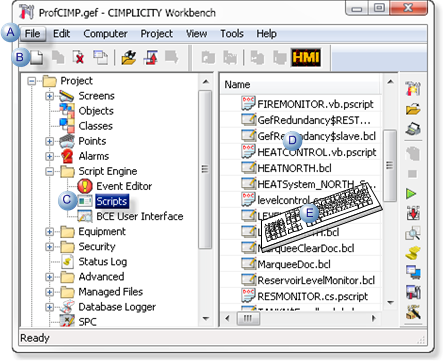Open the File menu

tap(33, 34)
